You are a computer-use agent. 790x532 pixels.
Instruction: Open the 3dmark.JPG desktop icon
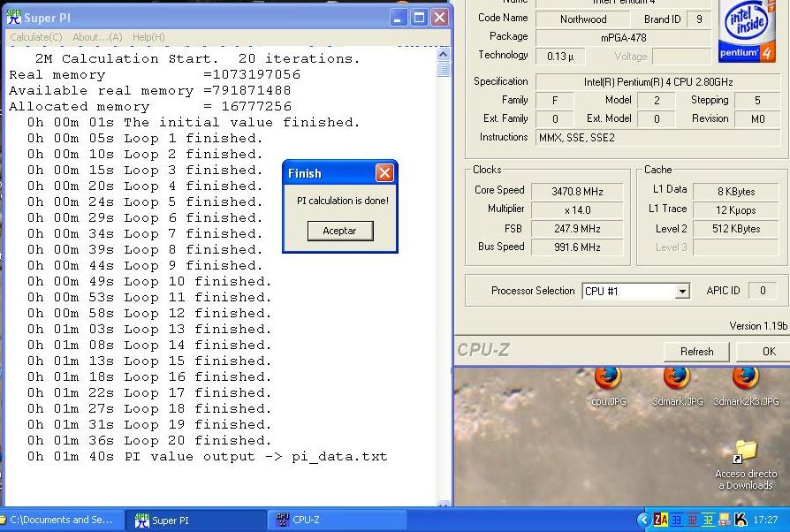[677, 380]
